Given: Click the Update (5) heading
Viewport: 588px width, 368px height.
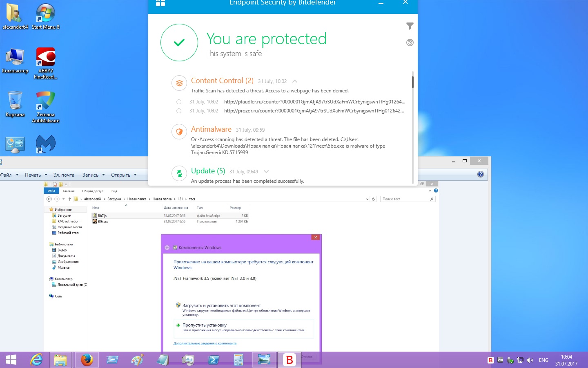Looking at the screenshot, I should (x=208, y=171).
